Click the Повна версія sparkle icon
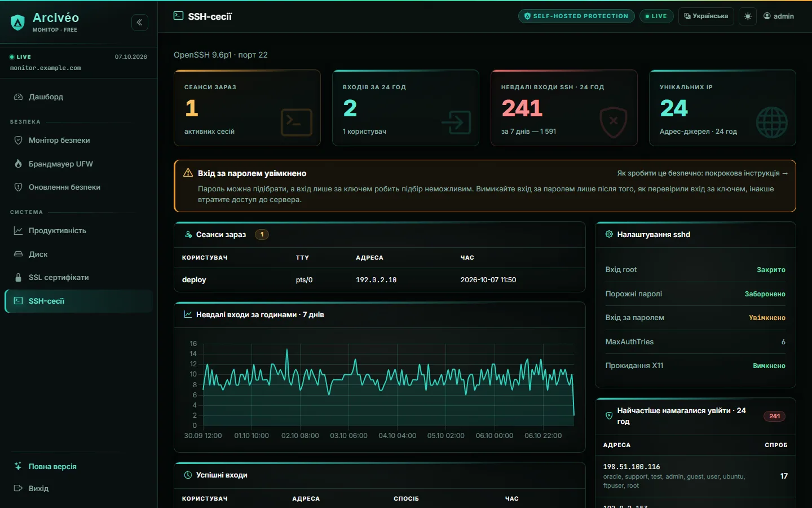 tap(18, 466)
